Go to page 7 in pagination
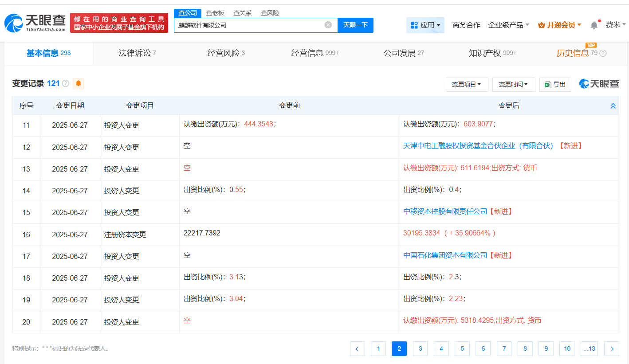 (x=504, y=349)
